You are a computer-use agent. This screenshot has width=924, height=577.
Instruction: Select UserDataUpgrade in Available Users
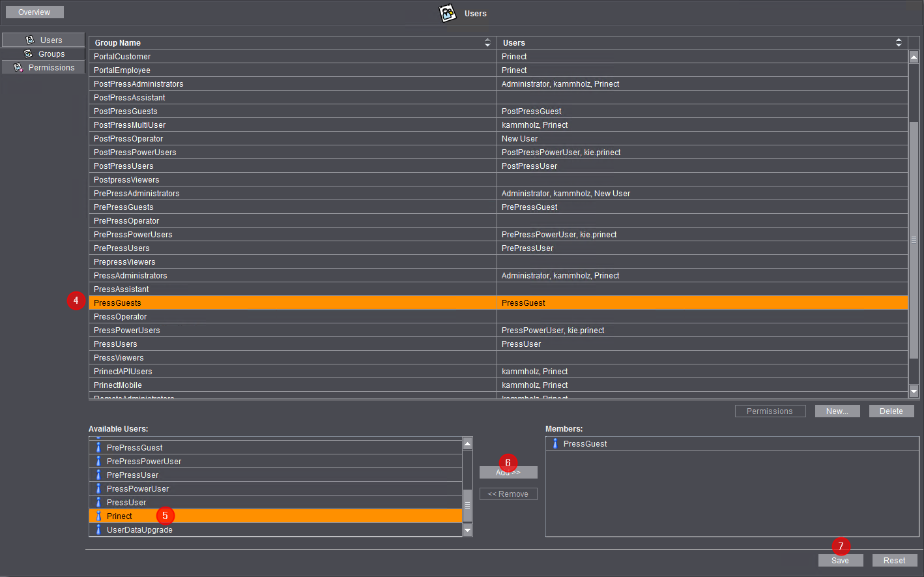click(276, 529)
